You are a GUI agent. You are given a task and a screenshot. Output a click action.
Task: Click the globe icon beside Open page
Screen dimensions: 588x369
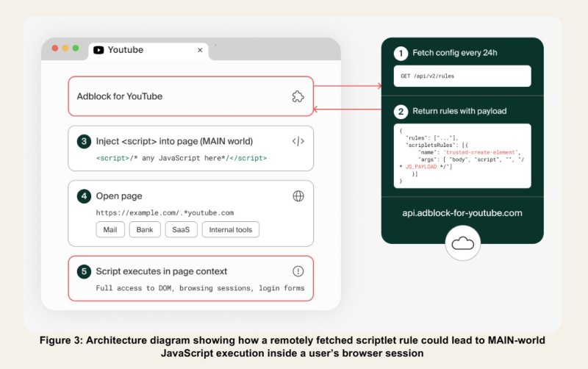coord(298,196)
